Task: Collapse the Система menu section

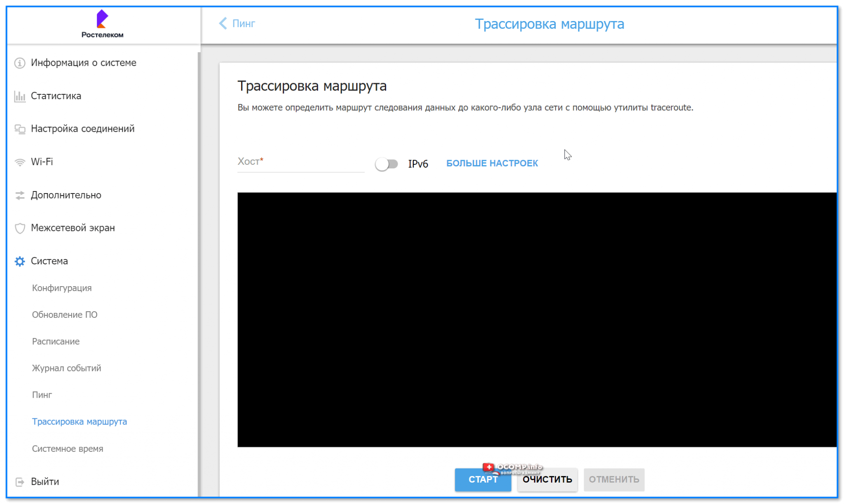Action: coord(49,261)
